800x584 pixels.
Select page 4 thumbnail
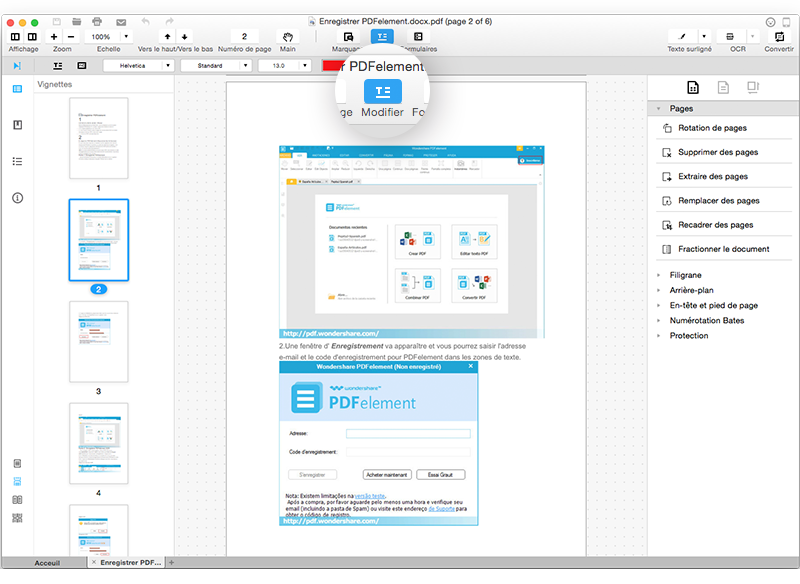99,443
